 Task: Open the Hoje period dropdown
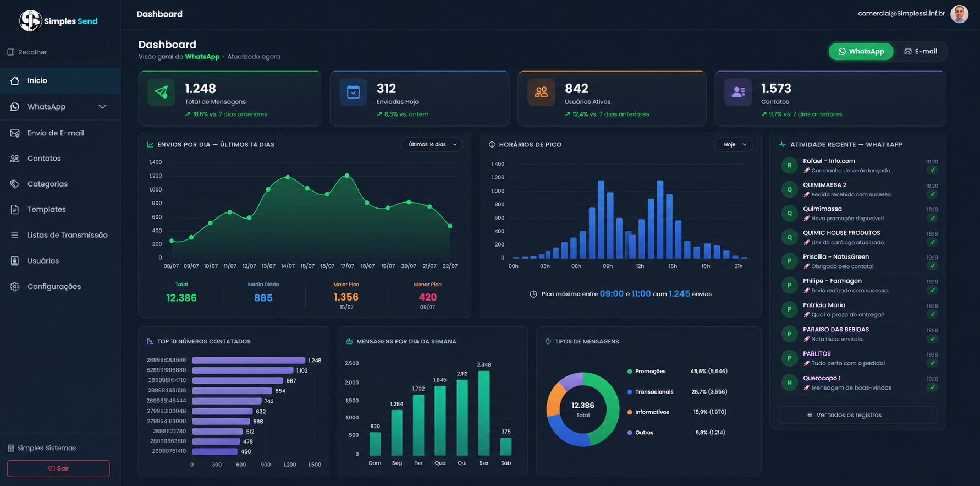pyautogui.click(x=734, y=144)
